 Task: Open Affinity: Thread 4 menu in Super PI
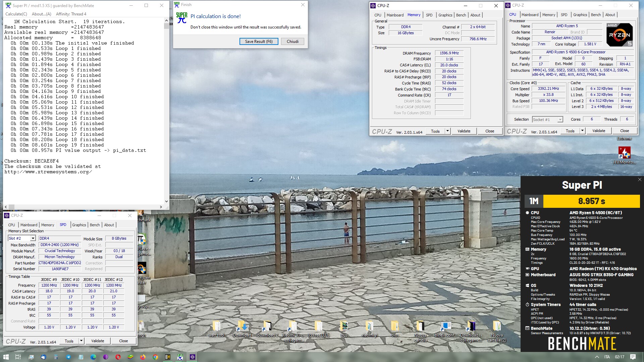(71, 14)
